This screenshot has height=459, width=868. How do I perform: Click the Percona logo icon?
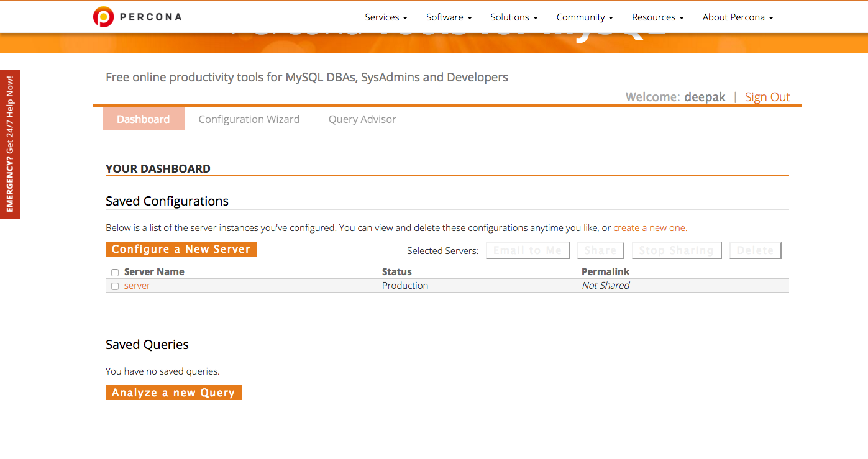click(103, 17)
